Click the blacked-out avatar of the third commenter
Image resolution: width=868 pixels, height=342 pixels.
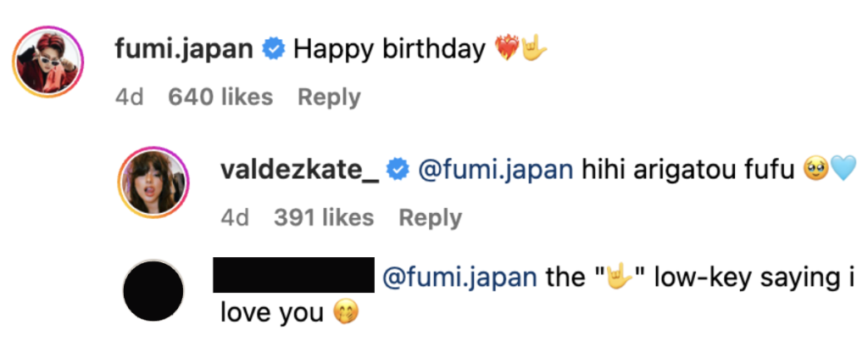(154, 291)
